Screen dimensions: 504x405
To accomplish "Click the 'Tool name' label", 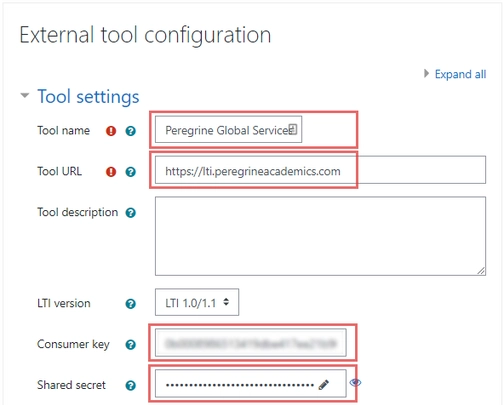I will 64,130.
